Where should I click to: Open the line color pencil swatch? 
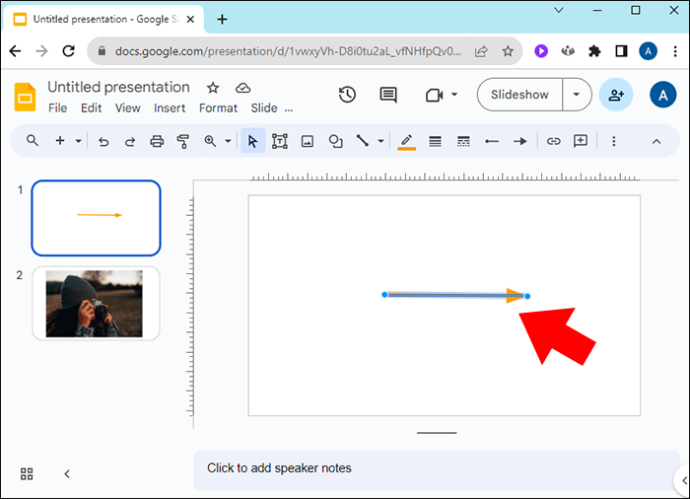click(407, 142)
